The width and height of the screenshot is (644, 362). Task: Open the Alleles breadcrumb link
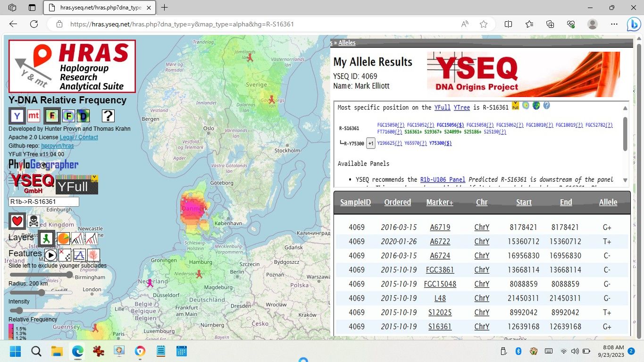tap(347, 42)
